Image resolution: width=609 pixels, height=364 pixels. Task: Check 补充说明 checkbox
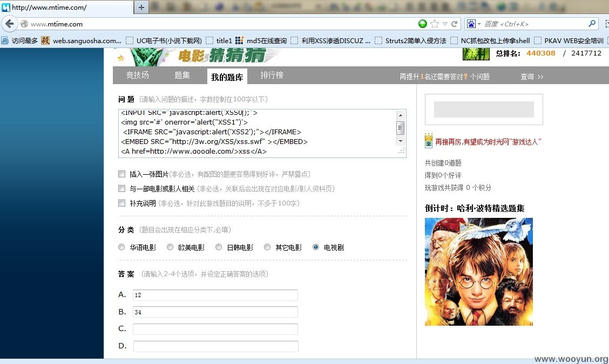tap(121, 203)
